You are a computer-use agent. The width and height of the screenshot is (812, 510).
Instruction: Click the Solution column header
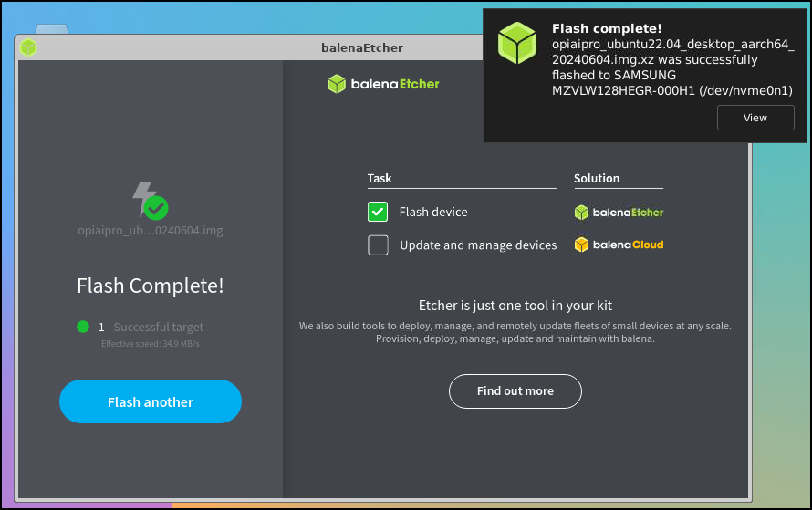click(x=597, y=178)
